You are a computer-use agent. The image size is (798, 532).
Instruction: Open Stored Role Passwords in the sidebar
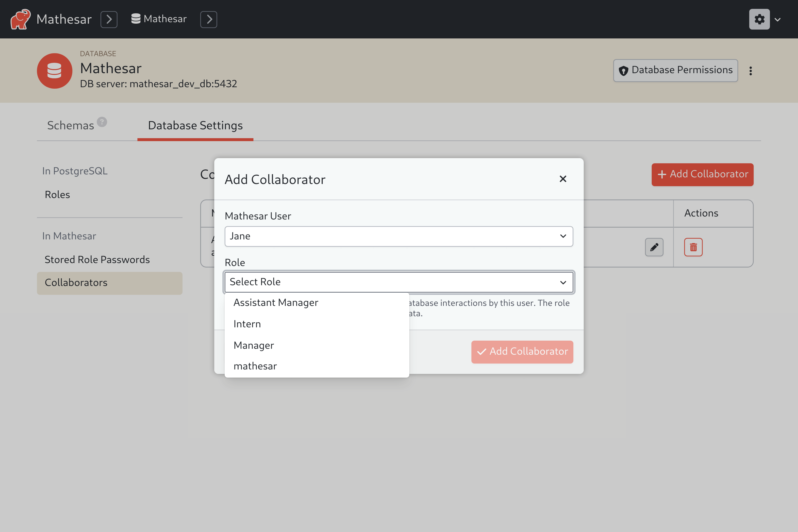(x=97, y=260)
